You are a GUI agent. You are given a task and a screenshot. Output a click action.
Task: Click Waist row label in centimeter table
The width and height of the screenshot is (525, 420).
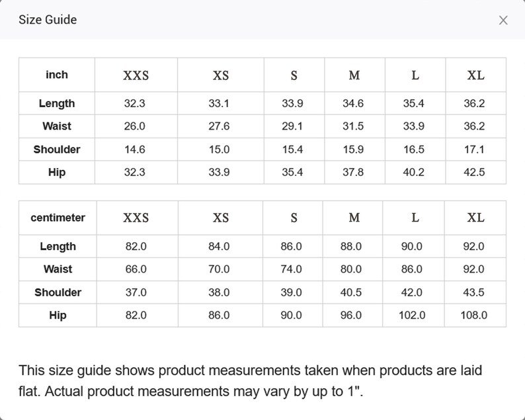(58, 269)
